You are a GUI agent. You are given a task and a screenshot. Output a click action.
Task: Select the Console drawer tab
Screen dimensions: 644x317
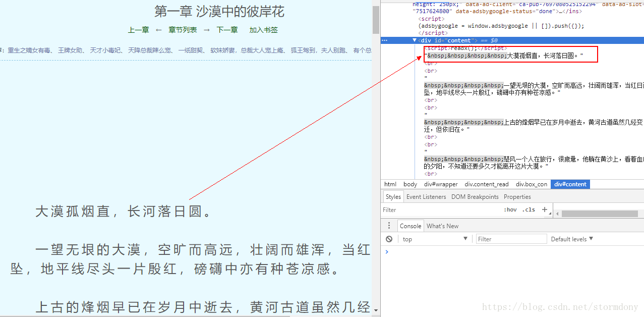[410, 226]
